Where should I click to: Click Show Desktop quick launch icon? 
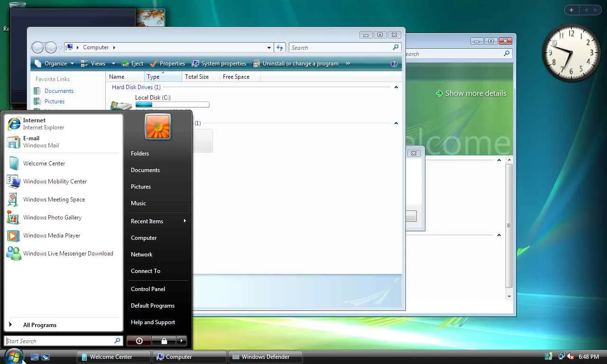tap(35, 357)
